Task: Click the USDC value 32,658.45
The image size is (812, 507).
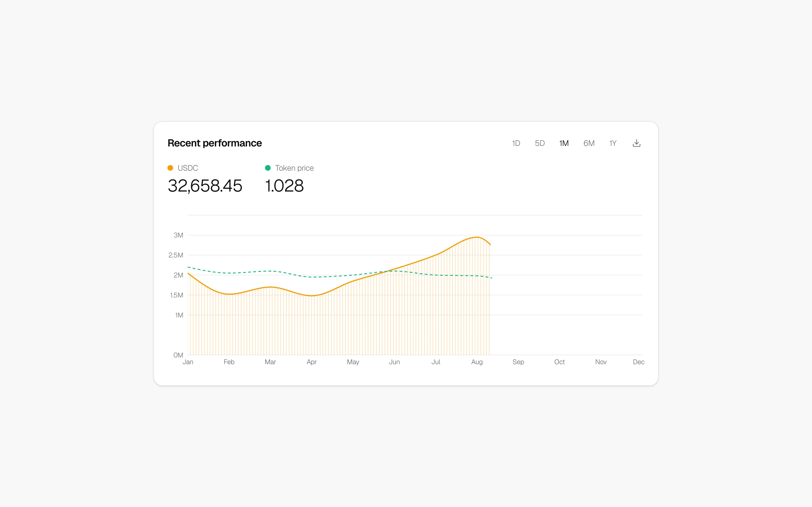Action: click(205, 186)
